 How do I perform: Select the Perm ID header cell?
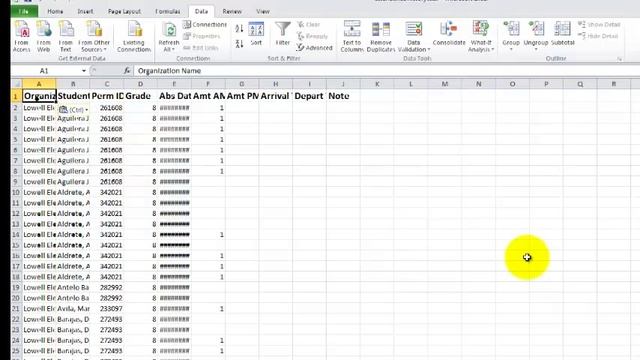click(x=107, y=96)
